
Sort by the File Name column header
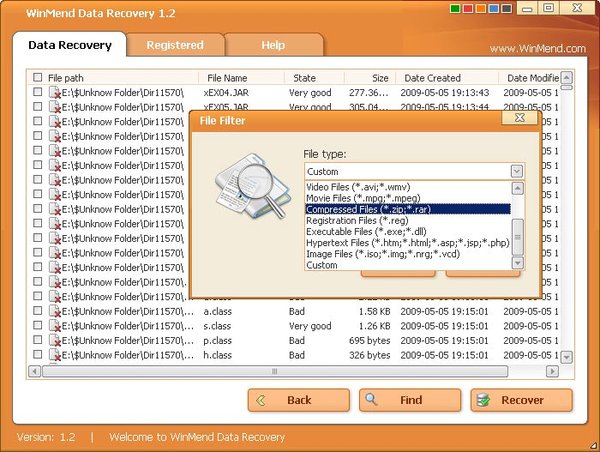[241, 78]
